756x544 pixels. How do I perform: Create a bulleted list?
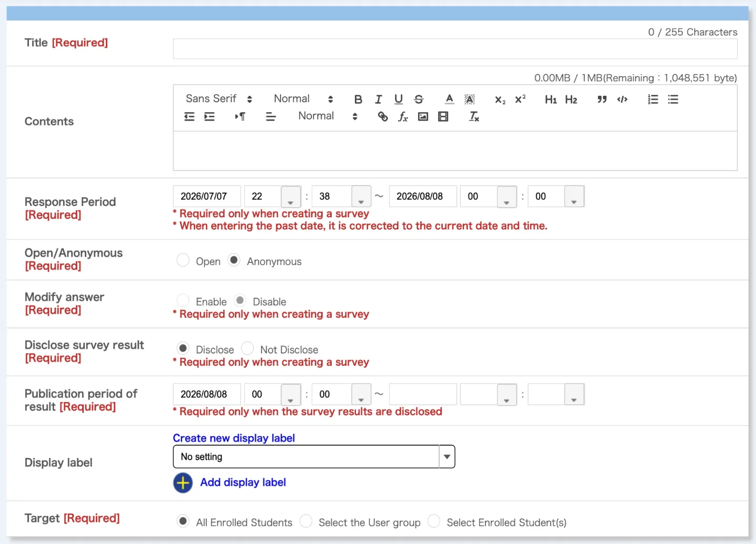click(x=673, y=99)
